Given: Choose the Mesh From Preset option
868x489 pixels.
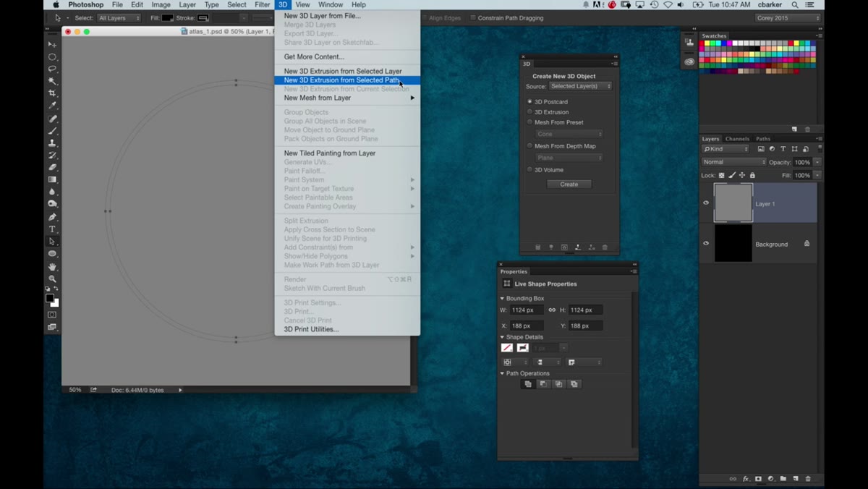Looking at the screenshot, I should (529, 122).
